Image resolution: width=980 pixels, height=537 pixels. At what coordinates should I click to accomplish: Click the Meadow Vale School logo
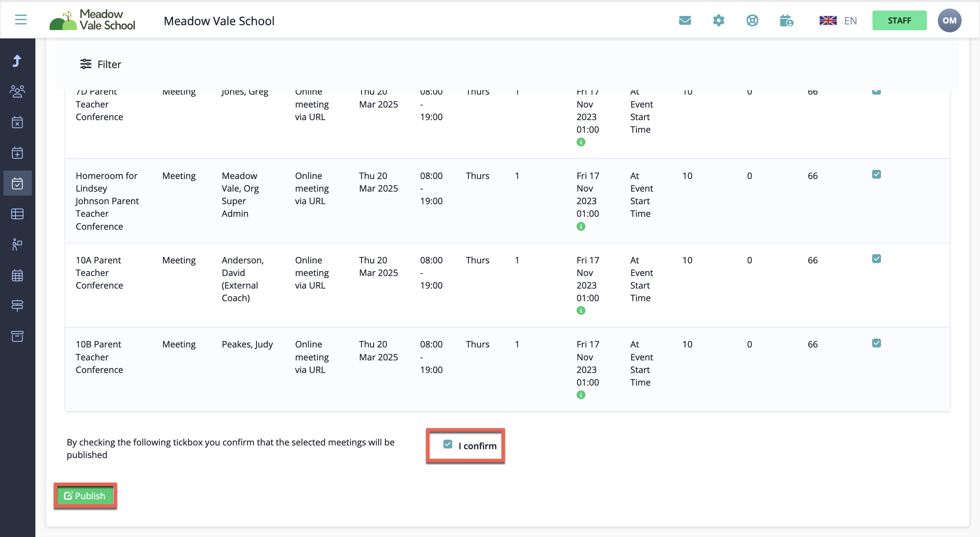pyautogui.click(x=93, y=20)
